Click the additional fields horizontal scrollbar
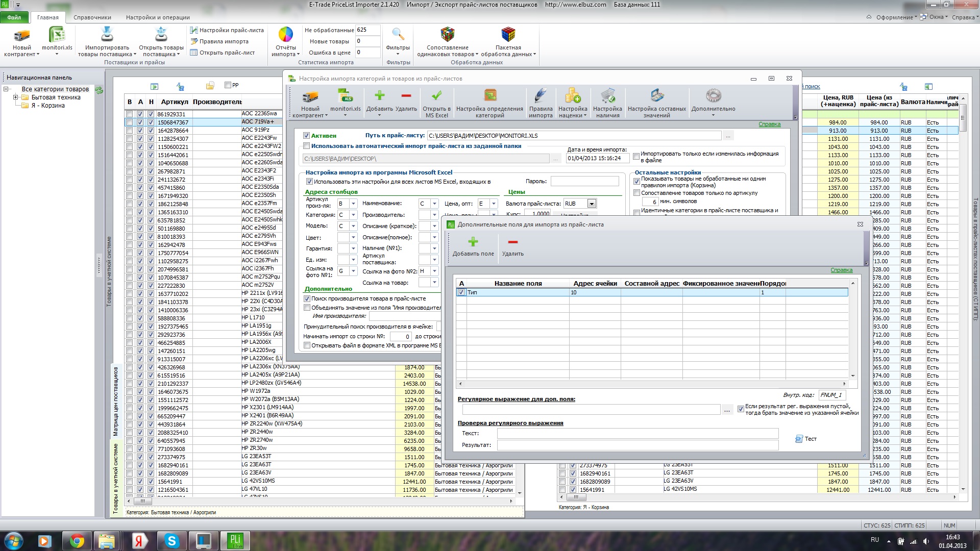 click(x=652, y=384)
